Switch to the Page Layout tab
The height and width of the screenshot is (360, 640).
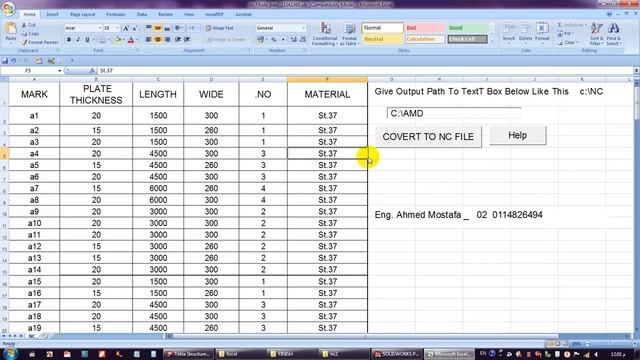[x=82, y=14]
